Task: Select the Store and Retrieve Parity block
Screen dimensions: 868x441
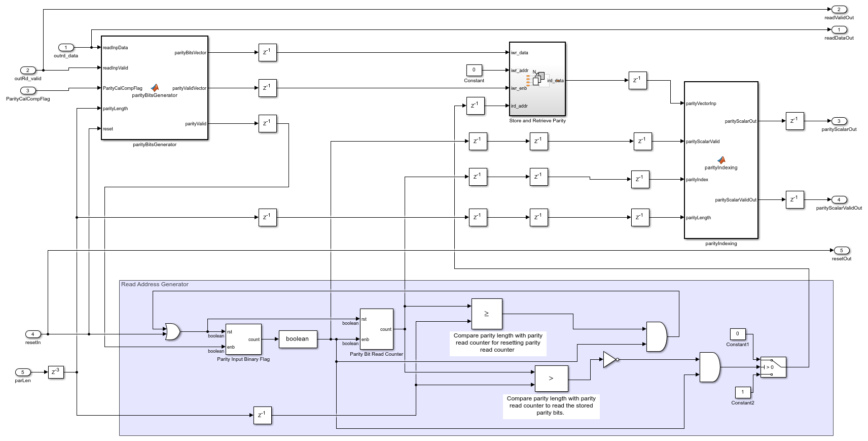Action: (537, 79)
